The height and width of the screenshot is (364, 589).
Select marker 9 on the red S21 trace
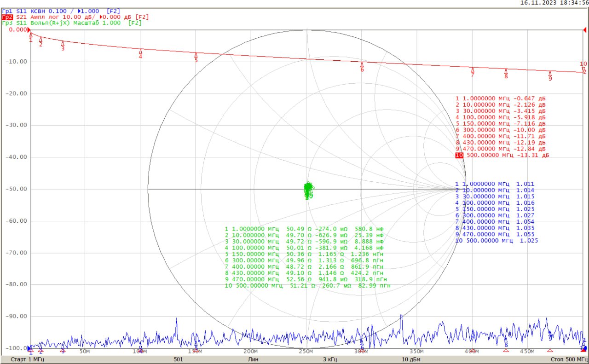pyautogui.click(x=550, y=76)
